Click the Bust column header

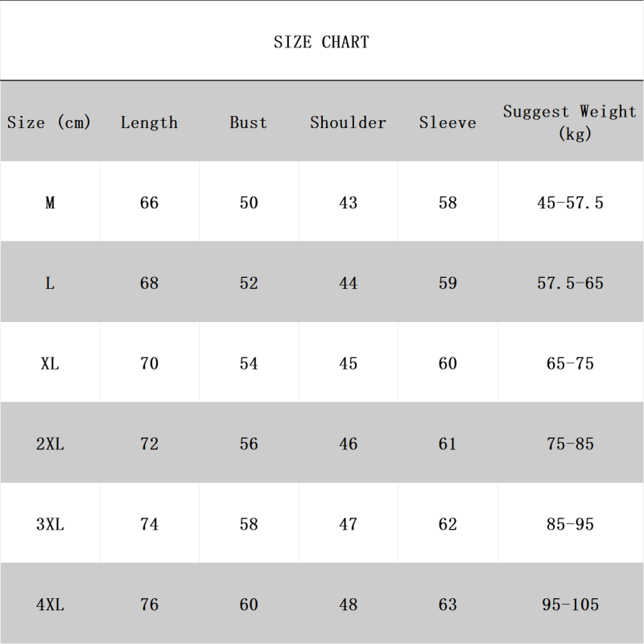(248, 122)
